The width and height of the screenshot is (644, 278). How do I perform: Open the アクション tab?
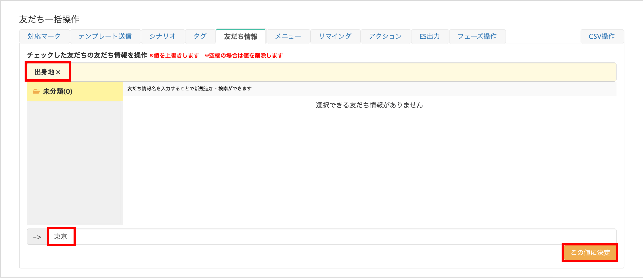point(385,36)
